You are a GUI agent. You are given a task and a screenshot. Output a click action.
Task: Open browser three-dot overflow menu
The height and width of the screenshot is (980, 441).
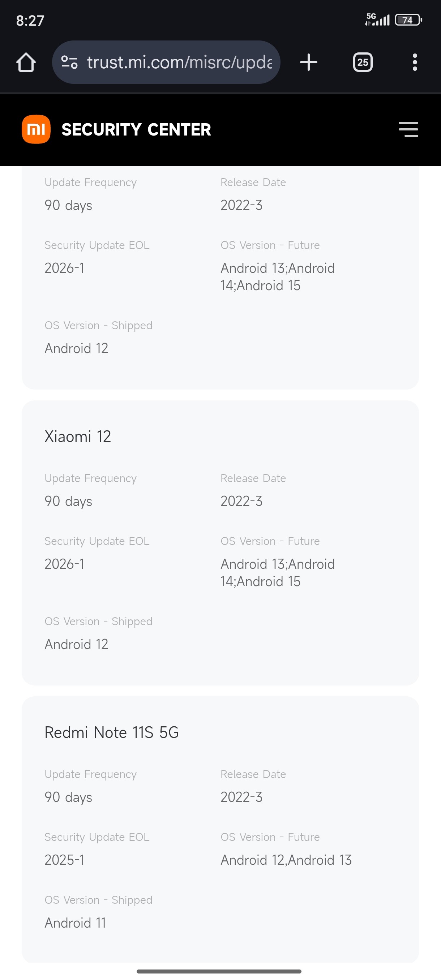415,63
